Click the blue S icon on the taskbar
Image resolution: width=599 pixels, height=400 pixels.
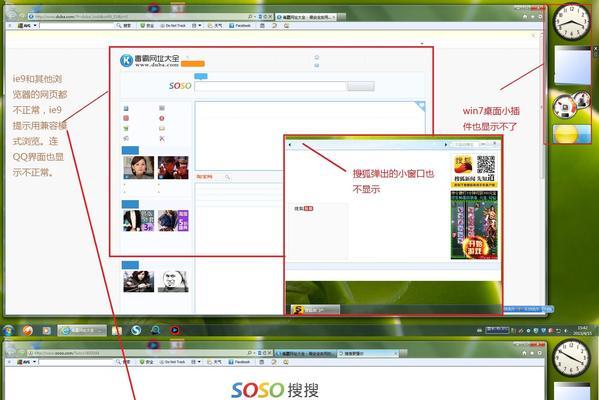pos(136,330)
